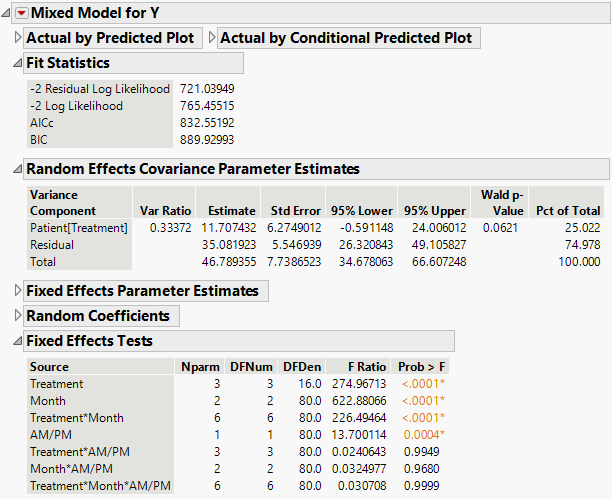Collapse Random Effects Covariance Parameter Estimates section
Image resolution: width=612 pixels, height=499 pixels.
[17, 168]
